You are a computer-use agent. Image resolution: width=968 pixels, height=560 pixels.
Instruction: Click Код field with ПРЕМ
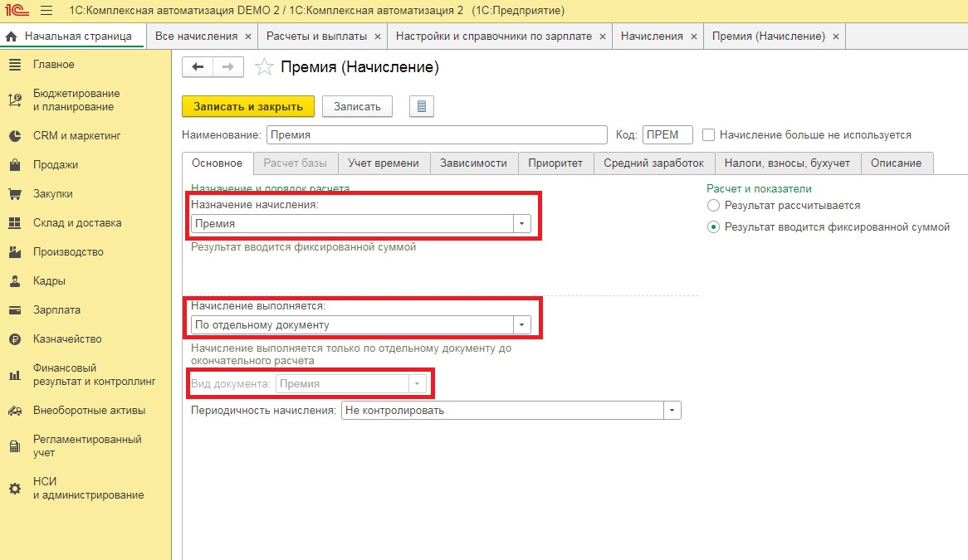pos(667,134)
